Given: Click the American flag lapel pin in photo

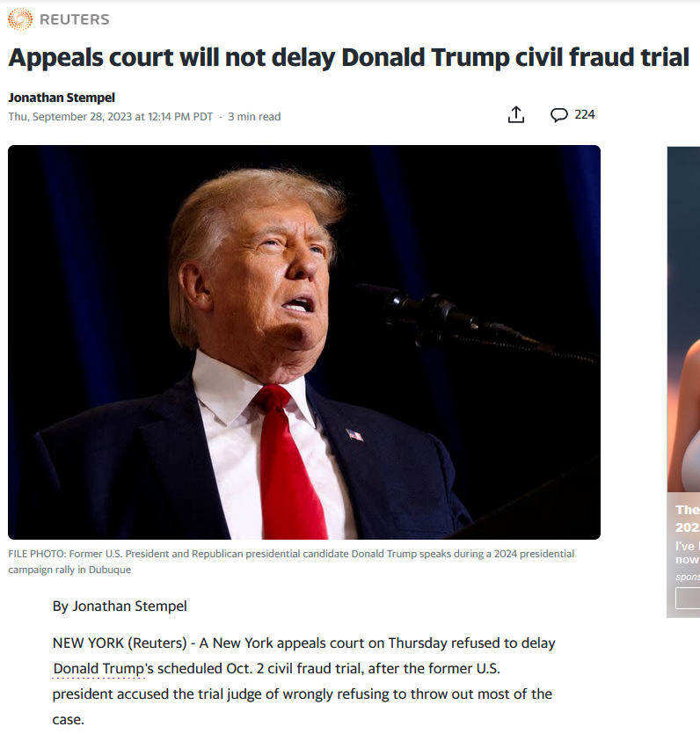Looking at the screenshot, I should tap(354, 435).
